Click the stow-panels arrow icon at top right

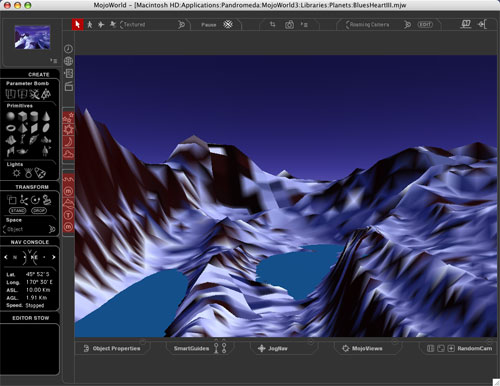(482, 24)
